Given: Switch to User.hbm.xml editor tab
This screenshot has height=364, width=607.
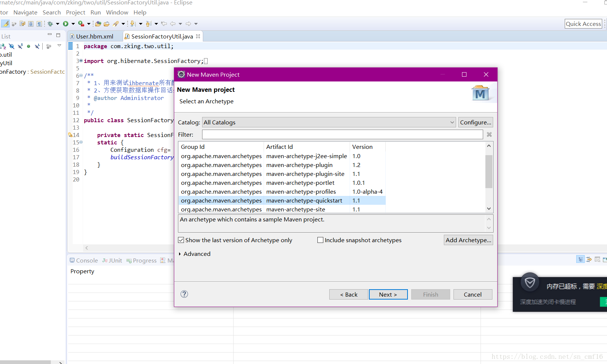Looking at the screenshot, I should click(95, 36).
